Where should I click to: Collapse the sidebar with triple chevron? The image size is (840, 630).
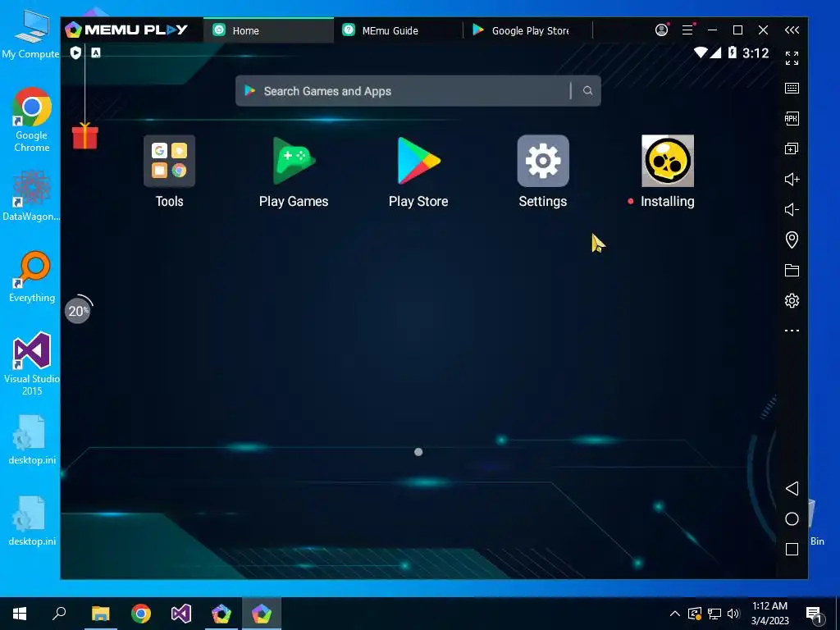click(x=792, y=30)
